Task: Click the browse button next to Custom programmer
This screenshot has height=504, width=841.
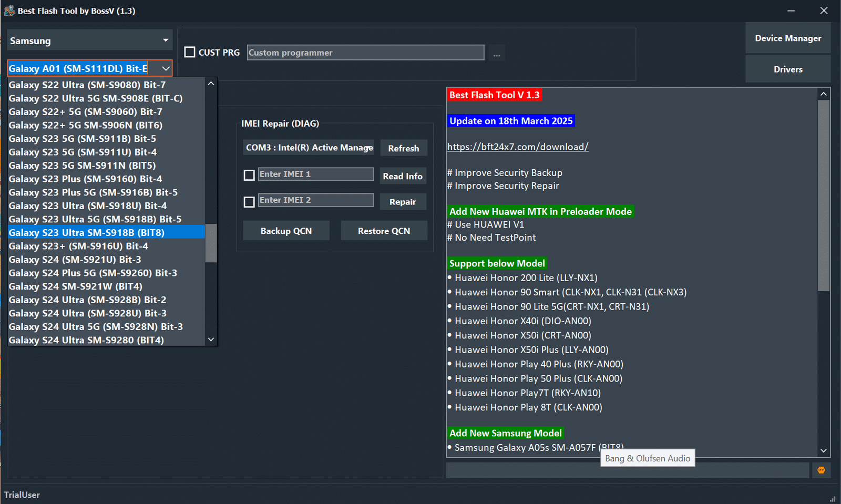Action: tap(497, 53)
